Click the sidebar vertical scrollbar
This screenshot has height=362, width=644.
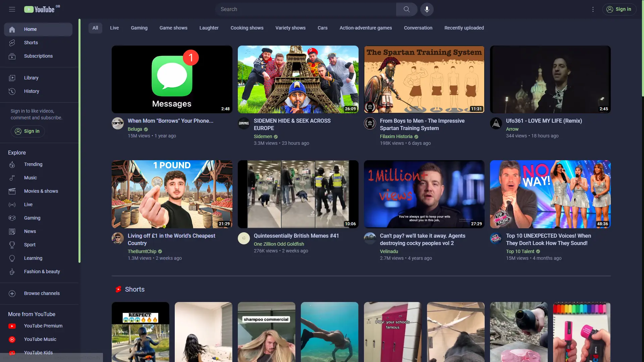click(79, 141)
